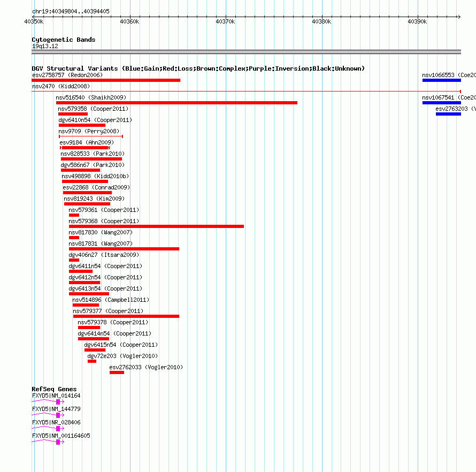Click the esv2763203 blue gain variant

[x=448, y=114]
